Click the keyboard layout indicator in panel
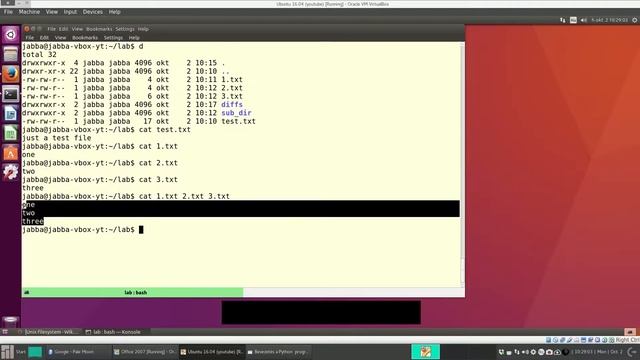Viewport: 640px width, 360px height. coord(573,20)
